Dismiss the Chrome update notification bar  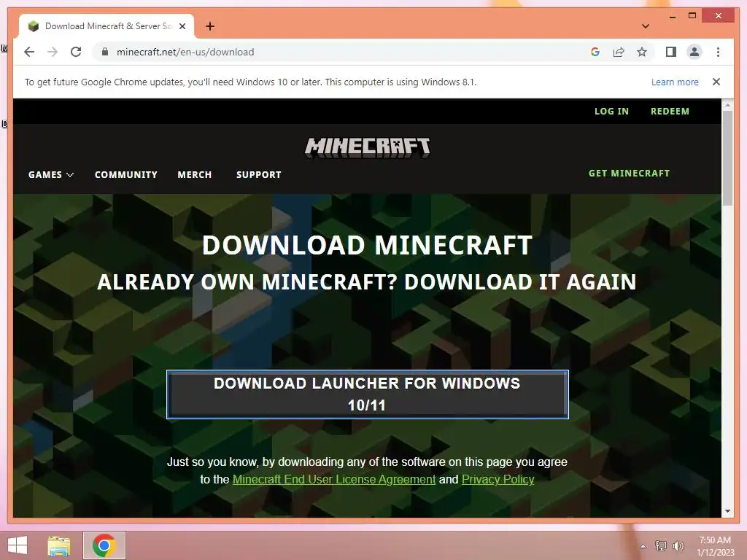click(x=716, y=82)
